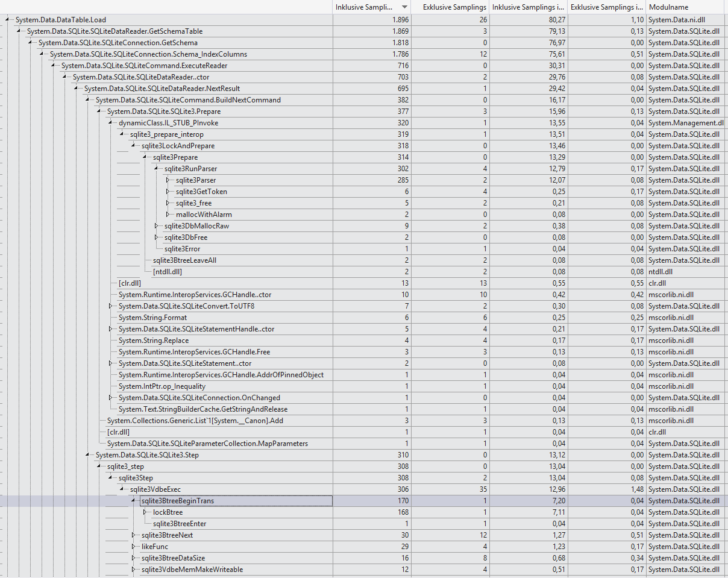The image size is (728, 578).
Task: Collapse the sqlite3BtreeBeginTrans node
Action: [134, 501]
